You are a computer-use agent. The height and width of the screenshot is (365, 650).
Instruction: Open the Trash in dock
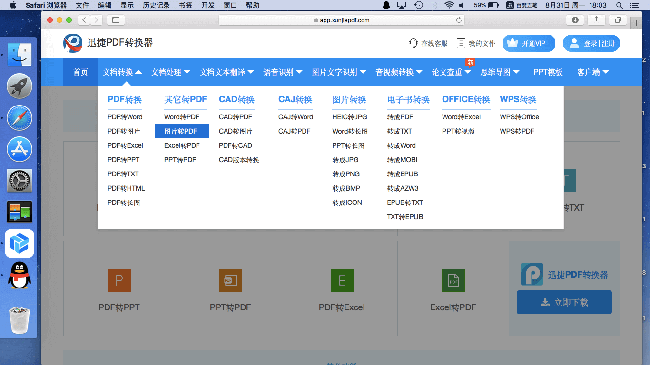[x=19, y=320]
